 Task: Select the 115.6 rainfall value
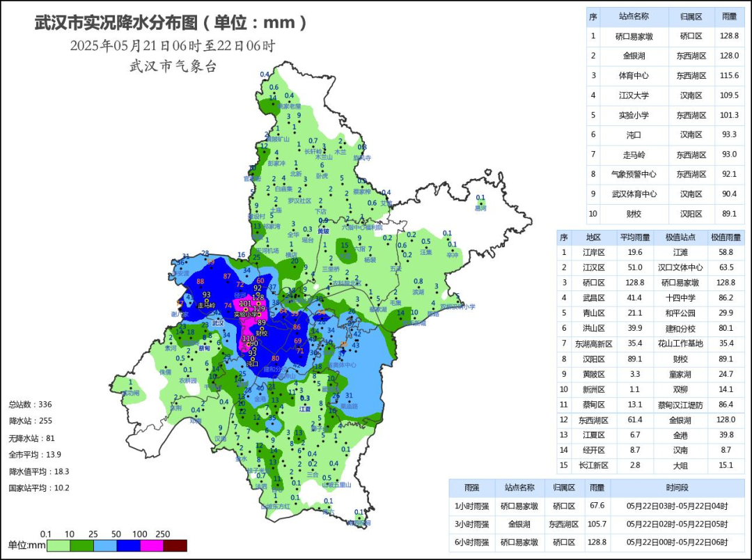[729, 75]
